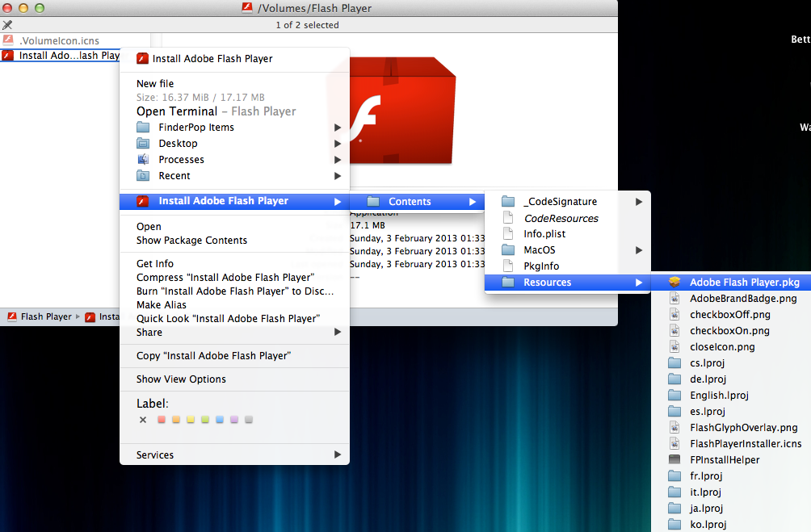
Task: Remove label with the X button
Action: pyautogui.click(x=143, y=420)
